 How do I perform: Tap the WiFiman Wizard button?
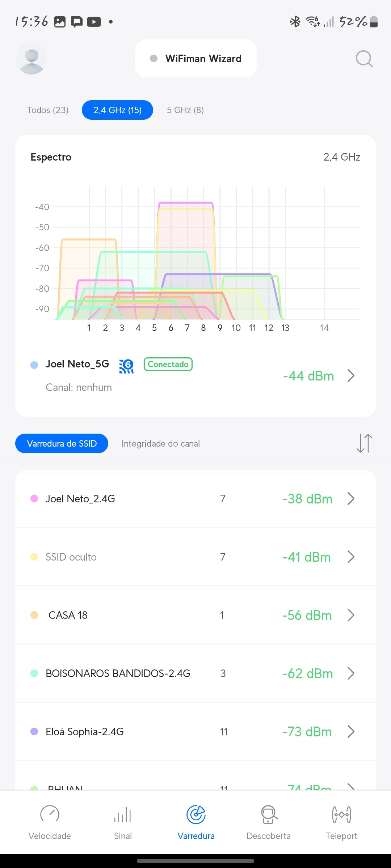195,59
